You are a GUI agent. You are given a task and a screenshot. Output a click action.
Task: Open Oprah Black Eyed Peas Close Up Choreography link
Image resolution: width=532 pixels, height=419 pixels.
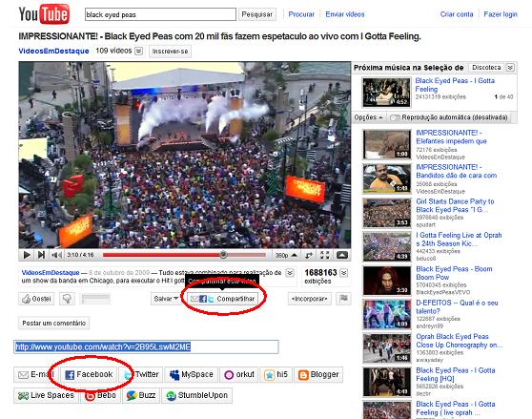click(x=459, y=341)
